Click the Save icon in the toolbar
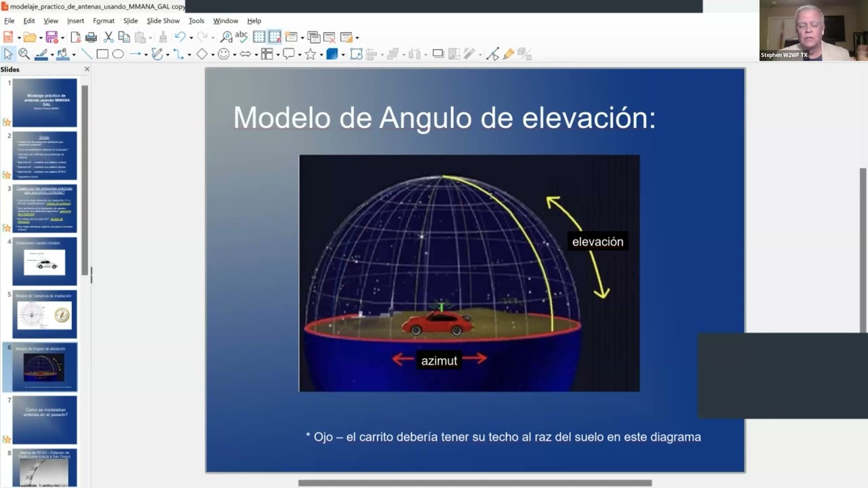The width and height of the screenshot is (868, 488). pyautogui.click(x=52, y=37)
